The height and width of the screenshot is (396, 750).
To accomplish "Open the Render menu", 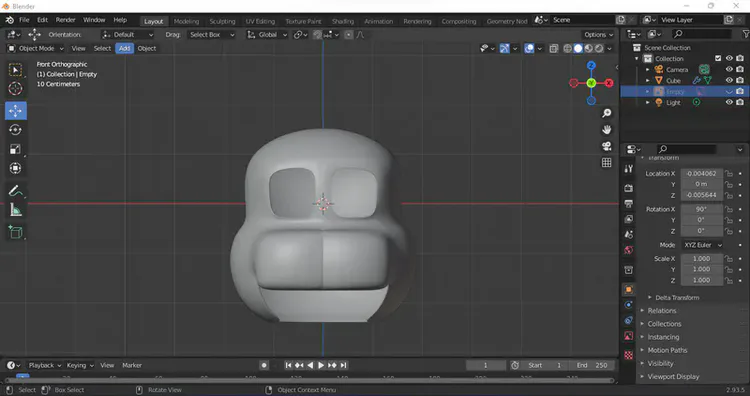I will 66,20.
